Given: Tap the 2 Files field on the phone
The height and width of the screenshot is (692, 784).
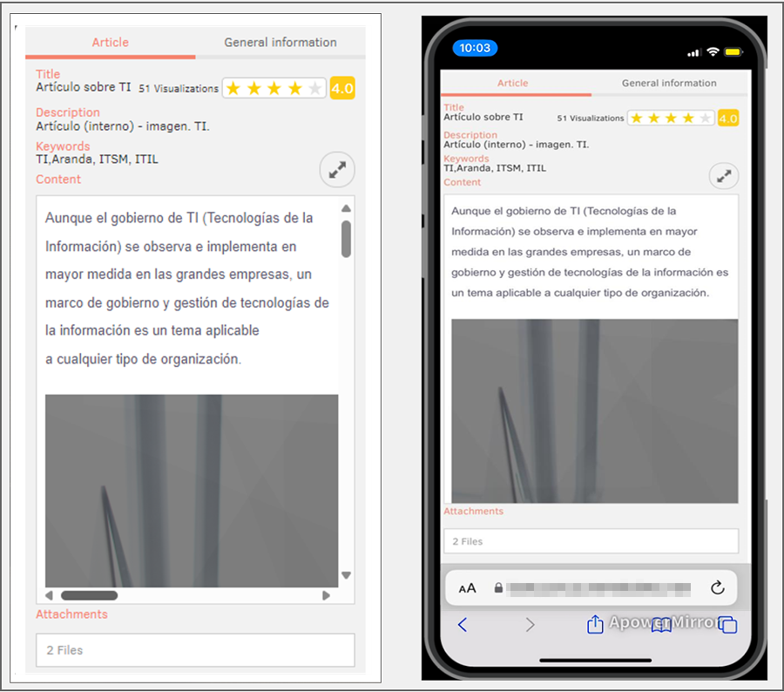Looking at the screenshot, I should (x=591, y=541).
